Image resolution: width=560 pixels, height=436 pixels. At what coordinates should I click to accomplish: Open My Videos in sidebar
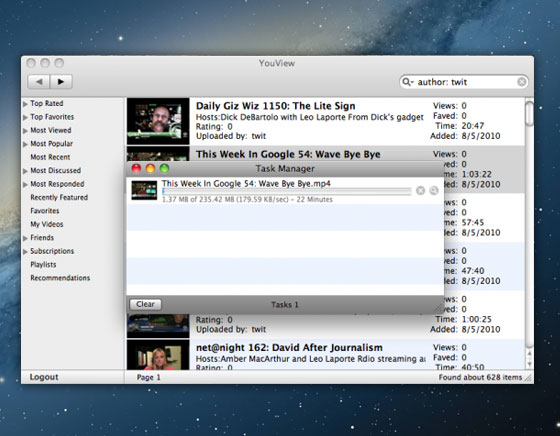click(47, 224)
